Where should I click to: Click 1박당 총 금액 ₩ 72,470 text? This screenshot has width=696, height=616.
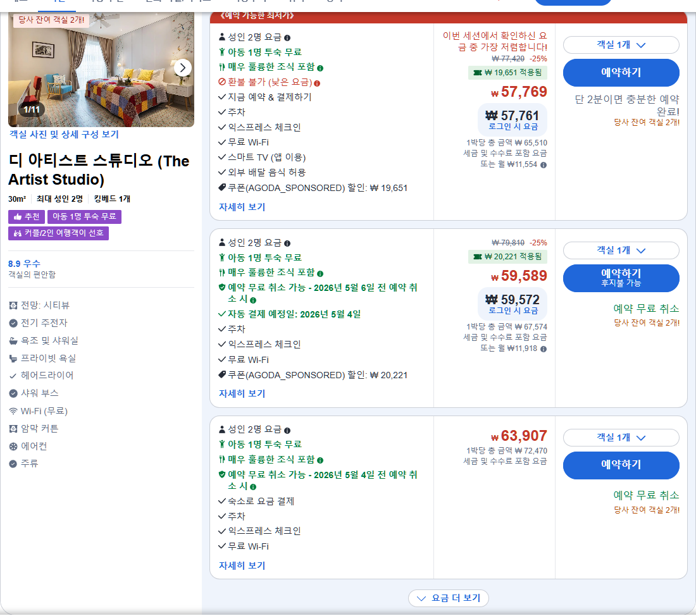[x=506, y=451]
